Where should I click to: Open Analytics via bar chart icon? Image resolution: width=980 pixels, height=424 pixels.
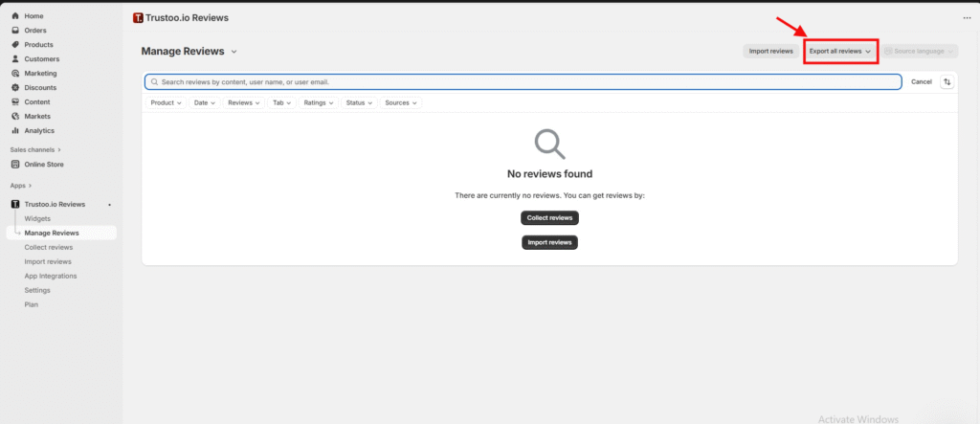15,131
